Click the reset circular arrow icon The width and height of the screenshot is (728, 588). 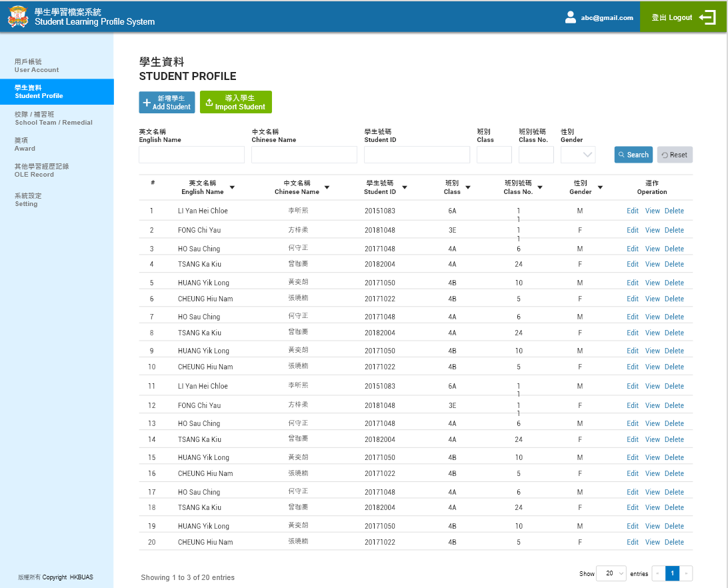point(664,155)
